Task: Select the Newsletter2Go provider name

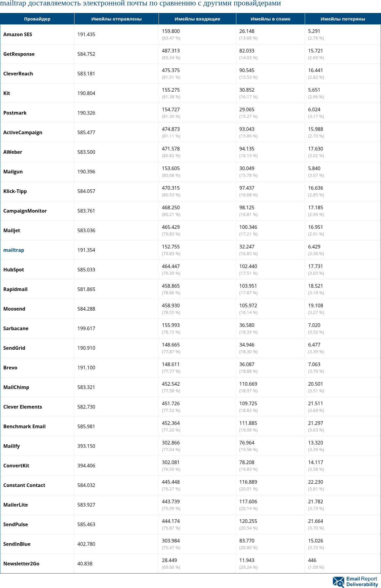Action: click(x=21, y=564)
